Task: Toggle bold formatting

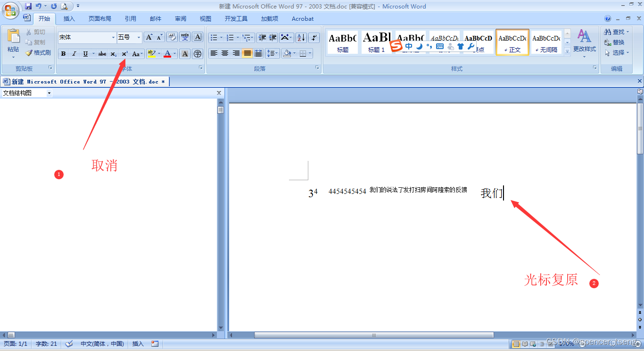Action: click(x=63, y=54)
